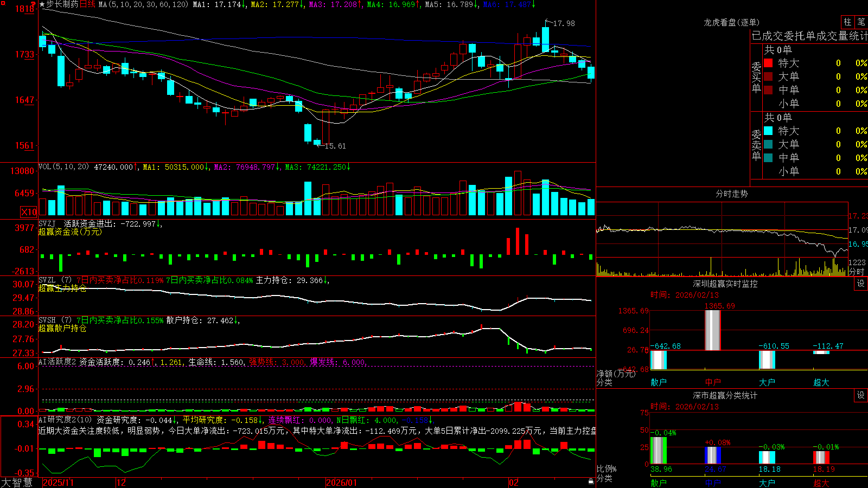Click the 深市超赢分类统计 panel title

[725, 395]
